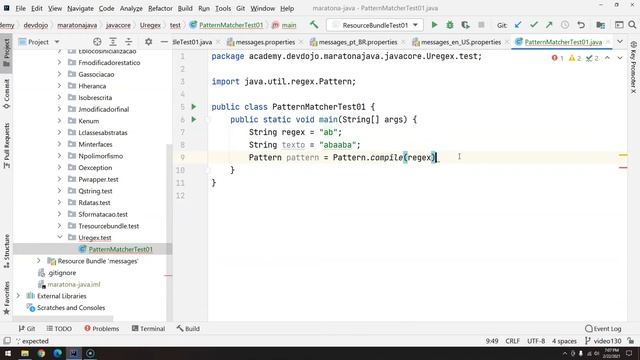Open the Refactor menu
Viewport: 640px width, 360px height.
160,8
